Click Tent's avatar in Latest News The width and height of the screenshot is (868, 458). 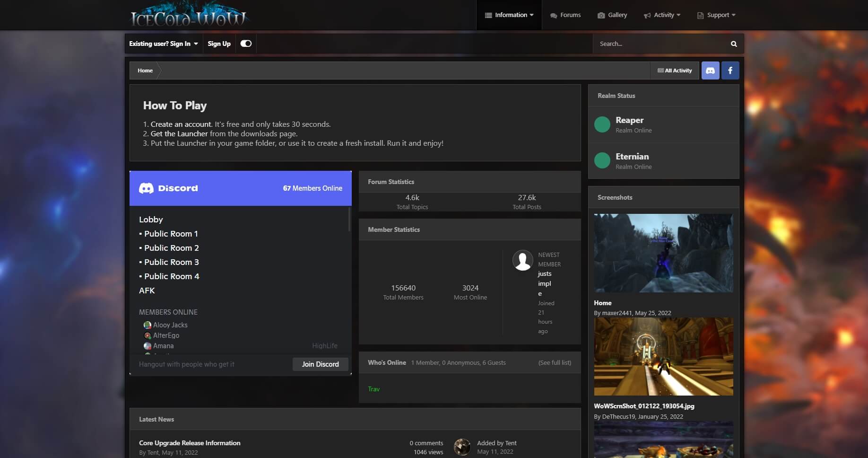point(462,447)
